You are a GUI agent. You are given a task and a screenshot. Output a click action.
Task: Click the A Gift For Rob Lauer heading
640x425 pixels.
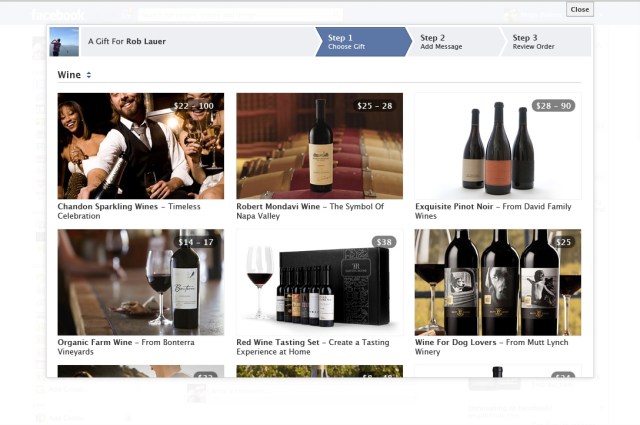coord(127,41)
